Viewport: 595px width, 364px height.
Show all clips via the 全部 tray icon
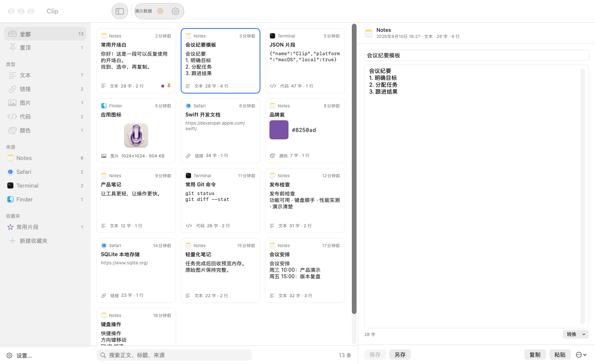[13, 34]
